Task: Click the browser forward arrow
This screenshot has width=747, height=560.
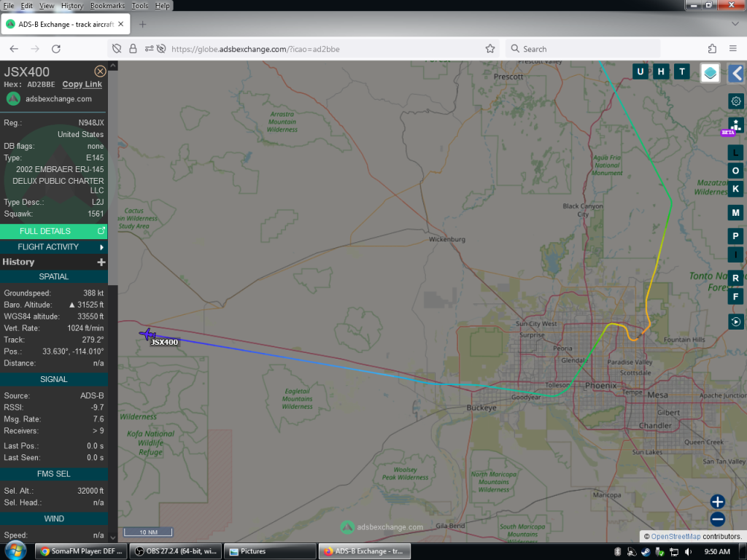Action: [35, 49]
